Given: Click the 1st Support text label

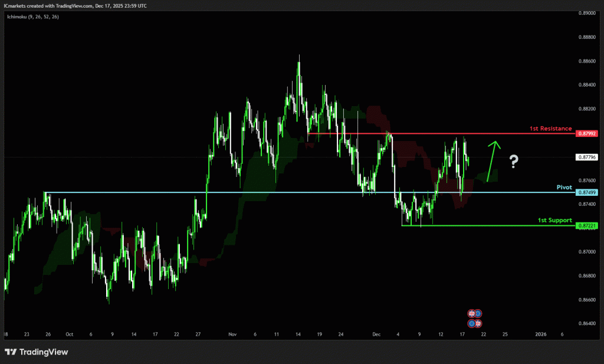Looking at the screenshot, I should point(554,220).
